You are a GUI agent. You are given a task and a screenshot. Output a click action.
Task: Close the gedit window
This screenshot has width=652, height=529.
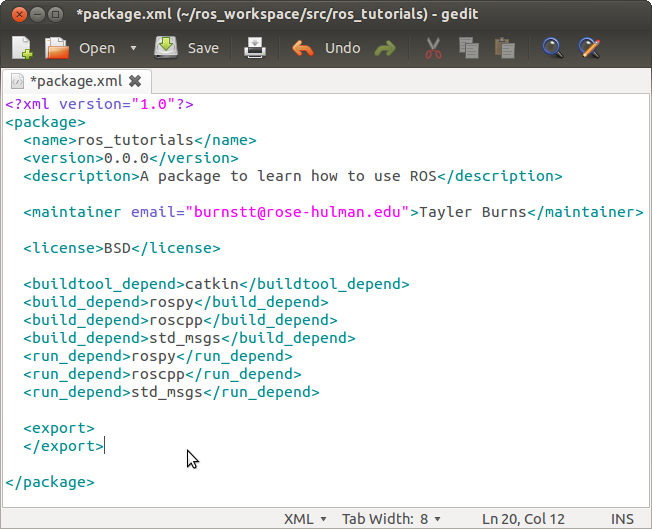(19, 15)
